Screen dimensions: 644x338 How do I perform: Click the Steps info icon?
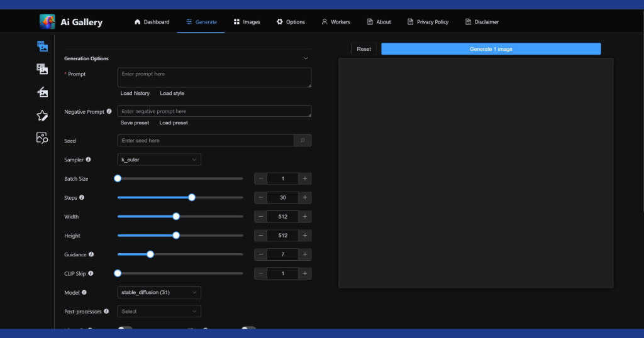point(82,197)
